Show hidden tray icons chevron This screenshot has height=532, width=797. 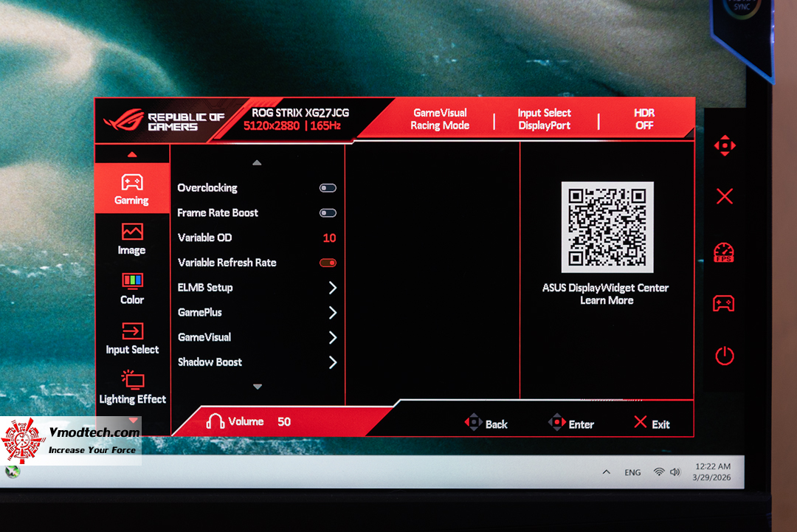607,472
